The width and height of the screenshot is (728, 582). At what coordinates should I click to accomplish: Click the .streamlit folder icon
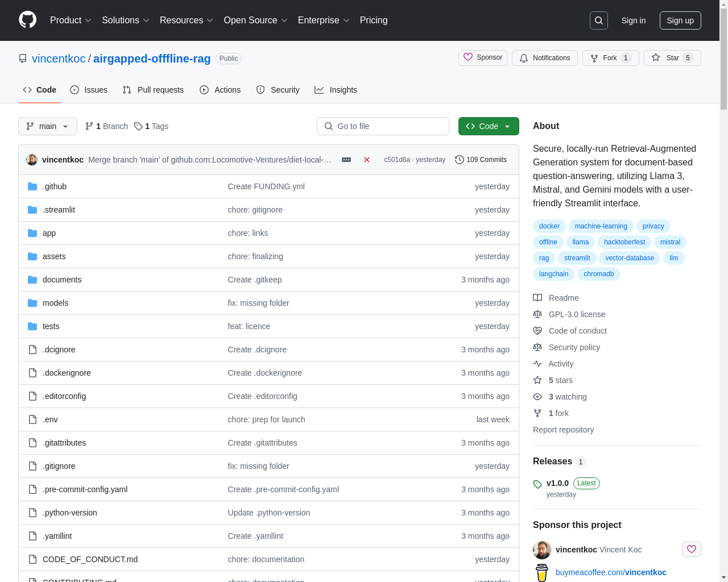(x=32, y=210)
